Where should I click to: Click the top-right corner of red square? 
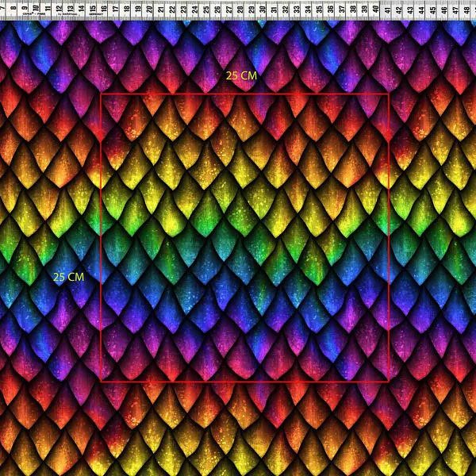point(388,94)
